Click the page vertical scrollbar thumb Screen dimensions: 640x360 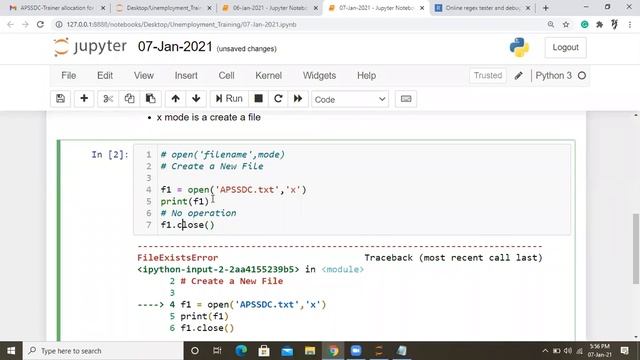pyautogui.click(x=636, y=248)
